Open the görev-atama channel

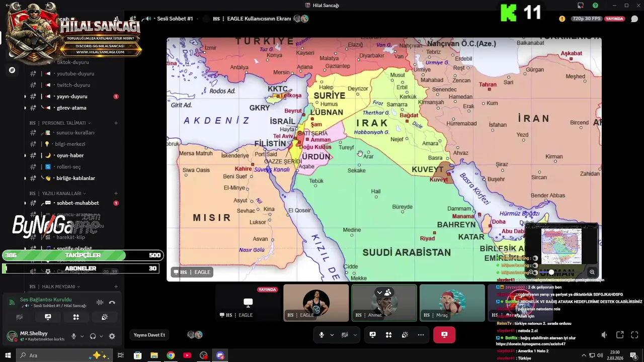(71, 108)
